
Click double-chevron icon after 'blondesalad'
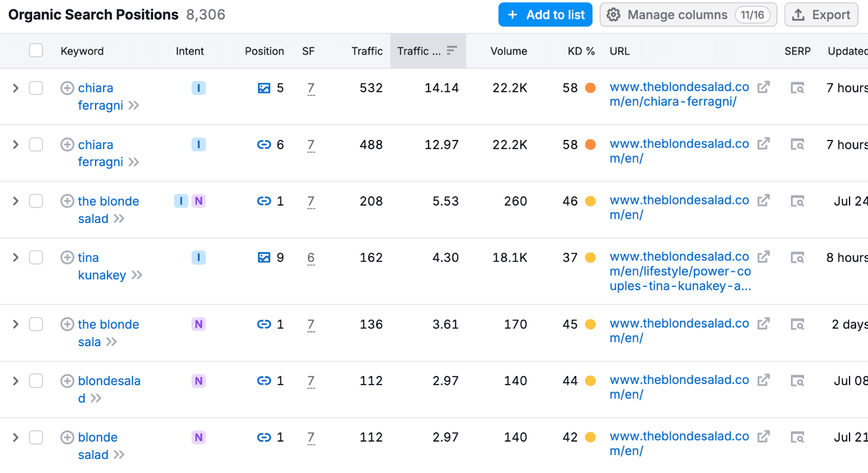[96, 398]
